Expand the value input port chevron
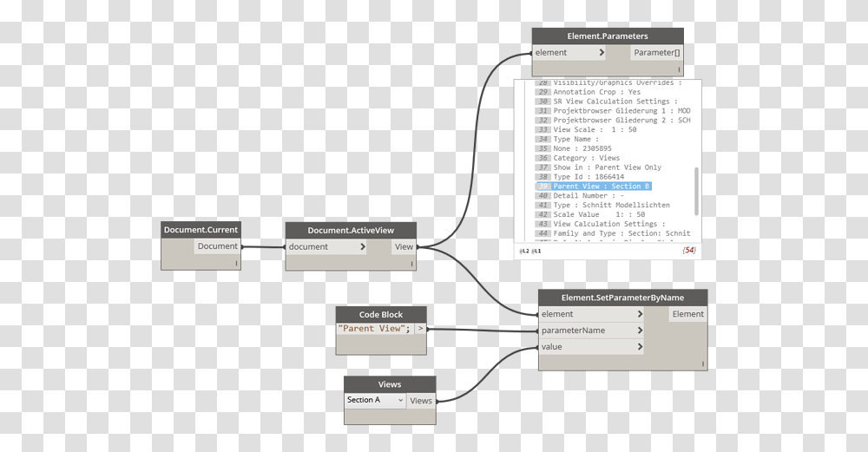Viewport: 868px width, 452px height. click(x=640, y=347)
